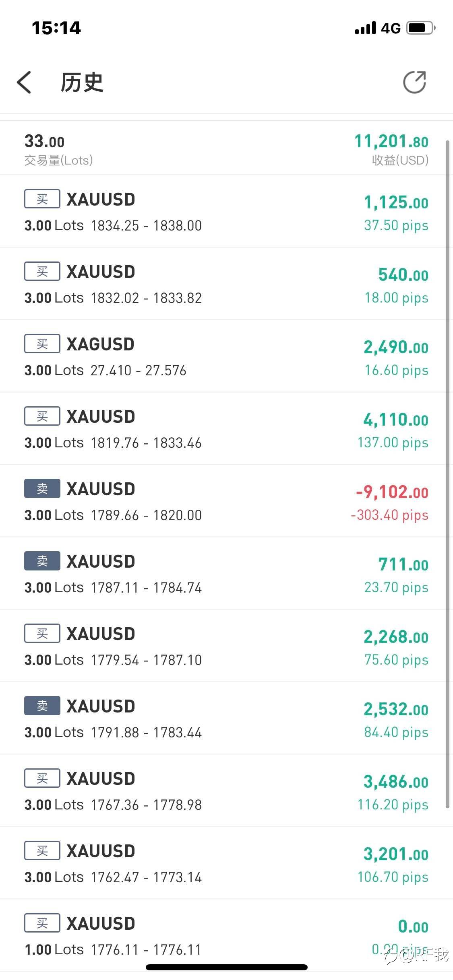Tap the battery icon in status bar
The height and width of the screenshot is (980, 453).
pyautogui.click(x=420, y=28)
